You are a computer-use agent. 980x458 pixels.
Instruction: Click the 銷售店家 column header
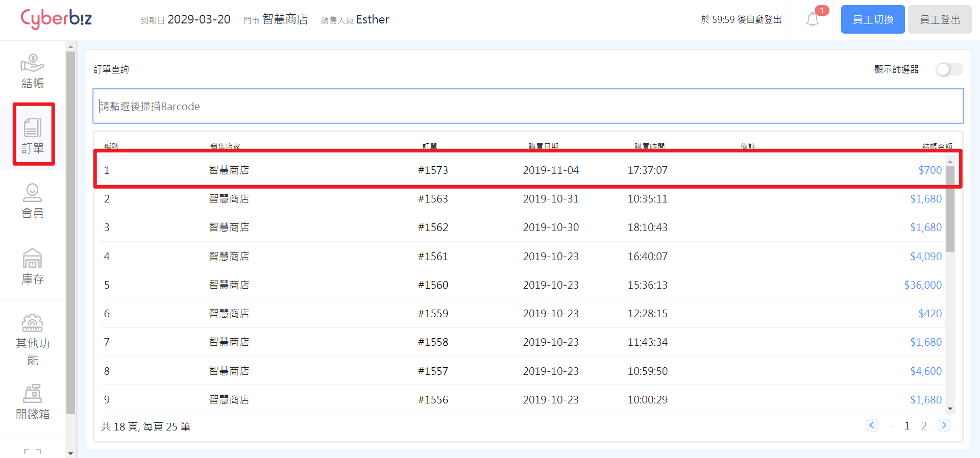[225, 146]
